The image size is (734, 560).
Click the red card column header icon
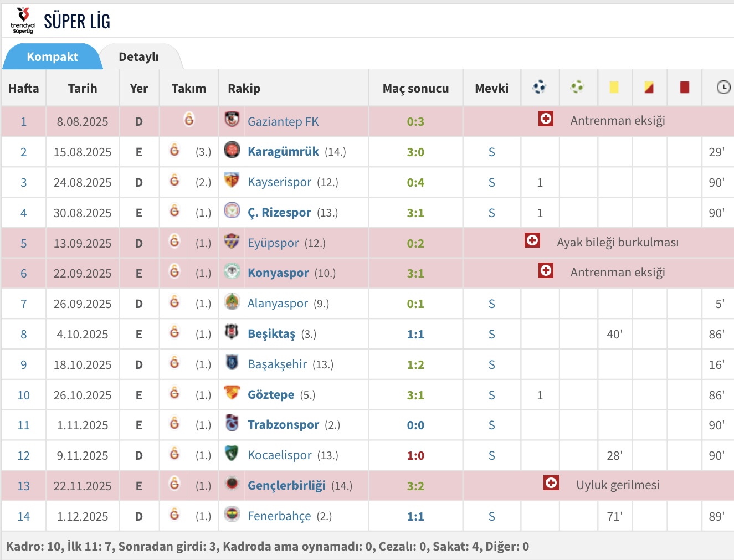tap(685, 87)
